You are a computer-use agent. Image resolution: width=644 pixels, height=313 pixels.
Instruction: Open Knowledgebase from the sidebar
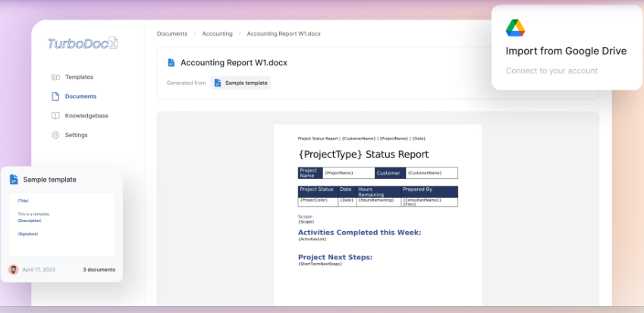pos(86,116)
